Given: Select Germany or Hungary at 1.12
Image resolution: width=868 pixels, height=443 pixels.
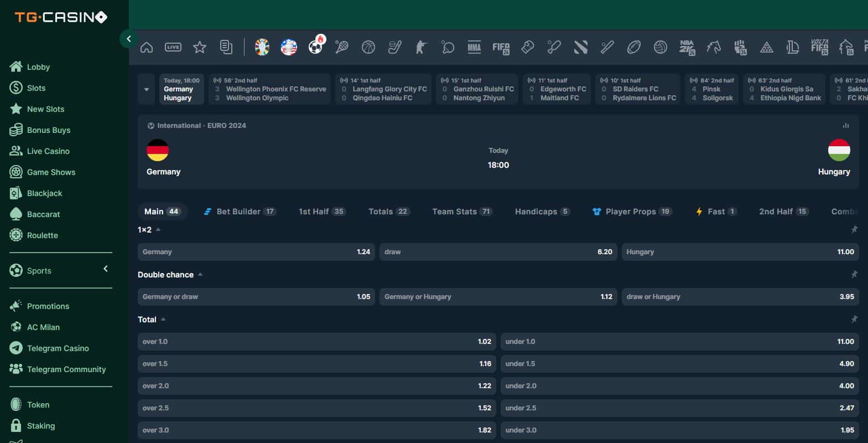Looking at the screenshot, I should (x=498, y=297).
